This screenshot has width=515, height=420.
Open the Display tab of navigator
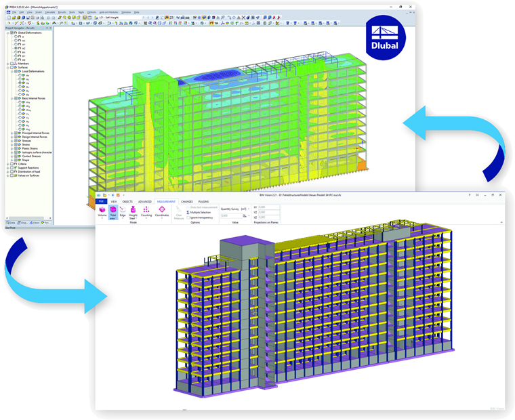pyautogui.click(x=22, y=223)
